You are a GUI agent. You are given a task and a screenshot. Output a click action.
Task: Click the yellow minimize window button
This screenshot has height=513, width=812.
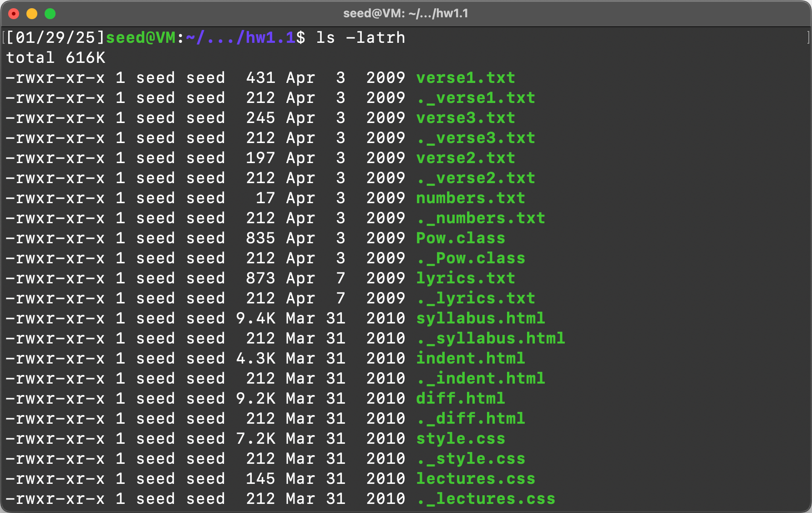pyautogui.click(x=32, y=14)
